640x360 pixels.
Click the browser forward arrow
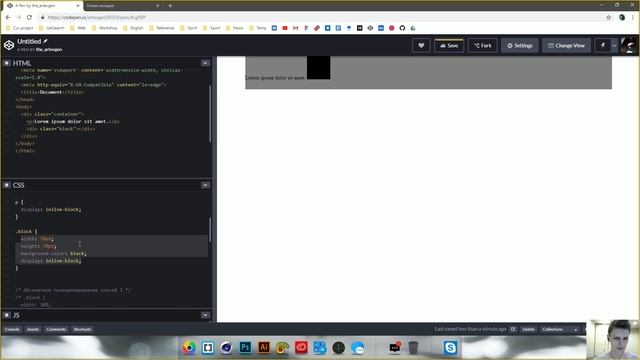[19, 17]
